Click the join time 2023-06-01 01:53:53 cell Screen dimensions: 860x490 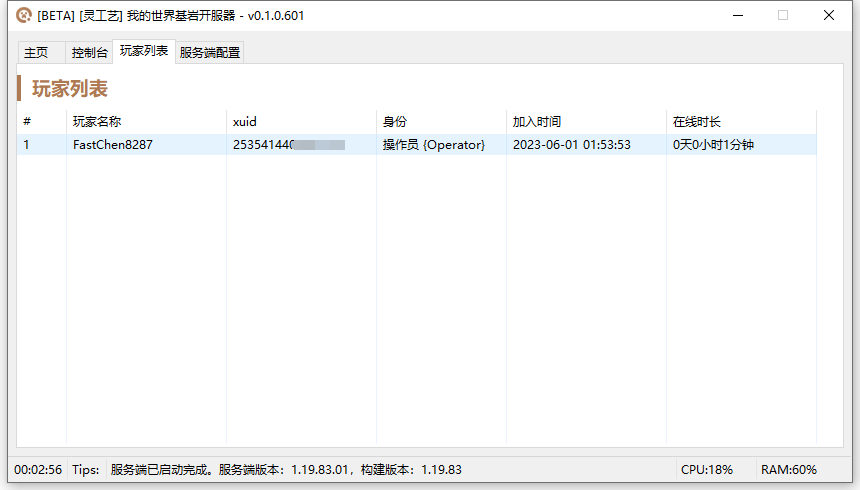point(572,145)
